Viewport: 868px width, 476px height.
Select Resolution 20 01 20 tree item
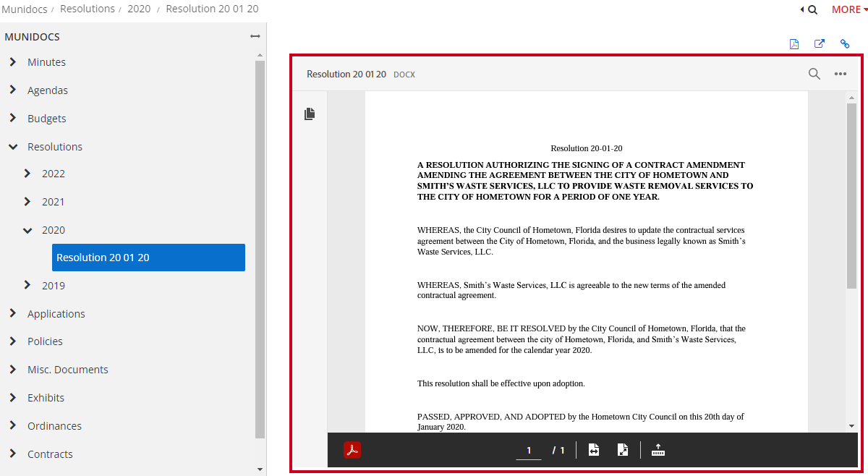click(x=148, y=258)
